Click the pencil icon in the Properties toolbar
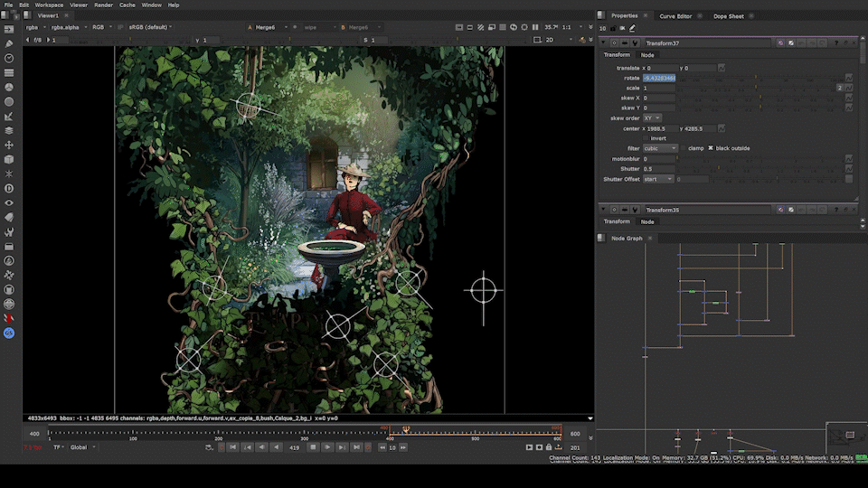The height and width of the screenshot is (488, 868). (632, 28)
